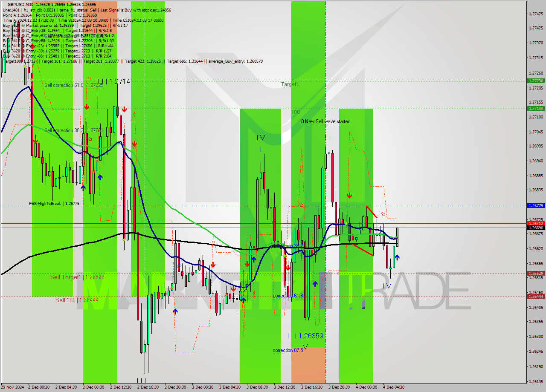Click the 1.27475 price scale value
This screenshot has height=392, width=546.
point(535,14)
